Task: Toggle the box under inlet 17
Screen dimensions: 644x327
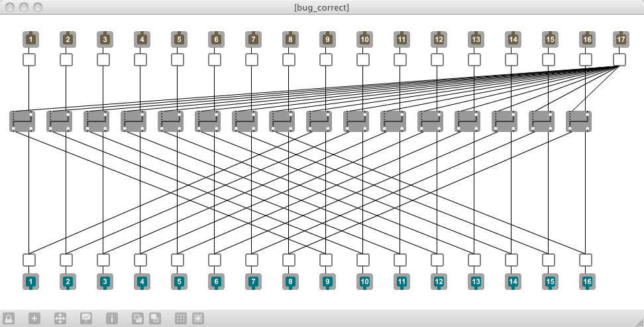Action: tap(619, 60)
